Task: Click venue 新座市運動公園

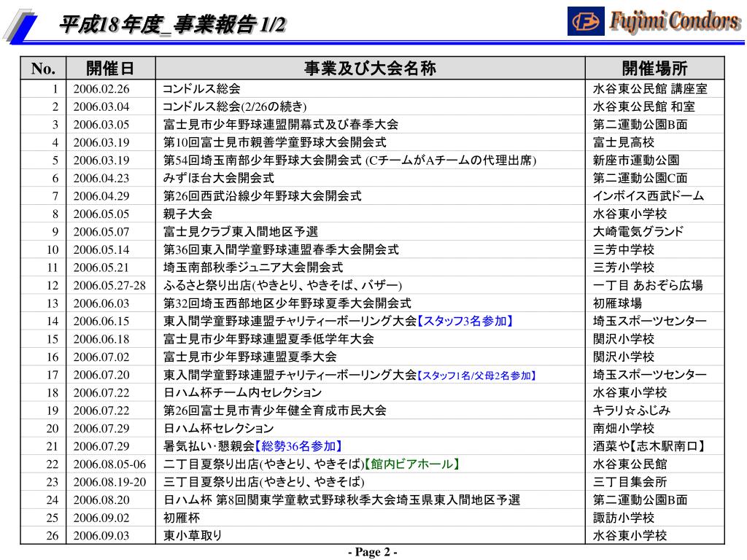Action: 636,160
